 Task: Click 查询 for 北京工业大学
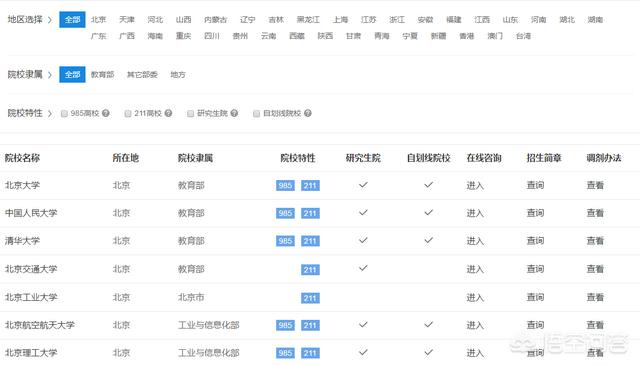pos(535,297)
